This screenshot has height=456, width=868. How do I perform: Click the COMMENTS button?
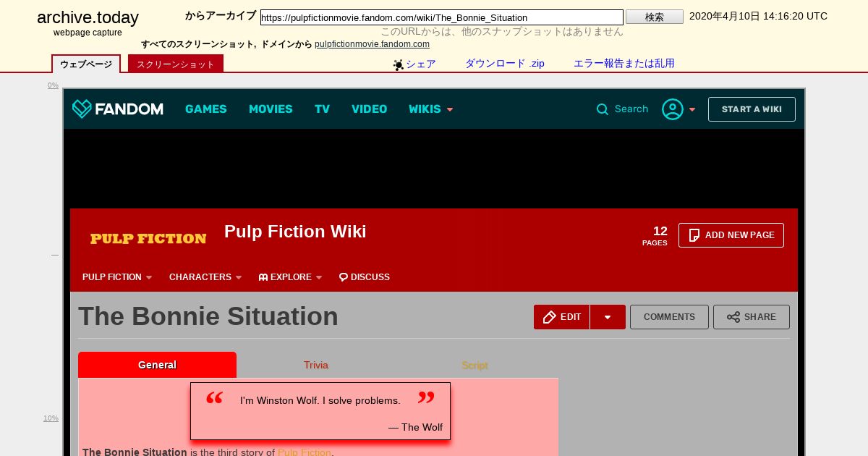669,317
